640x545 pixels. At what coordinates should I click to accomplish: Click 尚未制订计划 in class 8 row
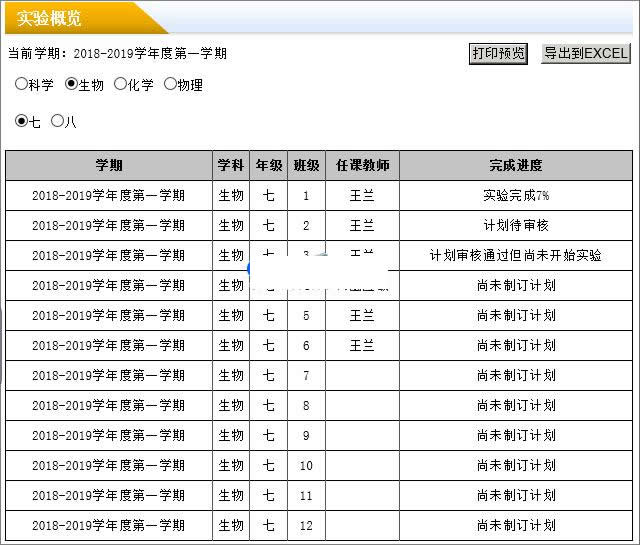516,405
